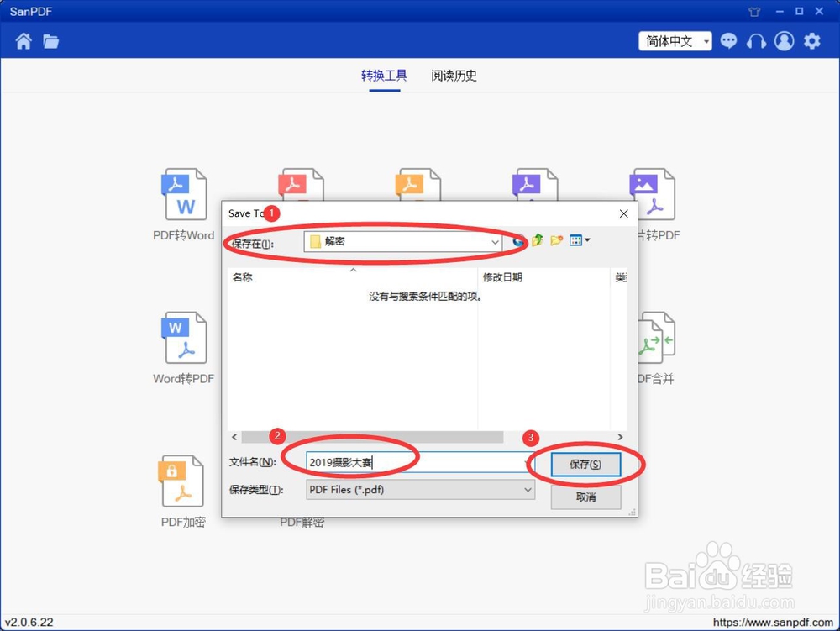Image resolution: width=840 pixels, height=631 pixels.
Task: Sort by the 修改日期 column header
Action: point(543,277)
